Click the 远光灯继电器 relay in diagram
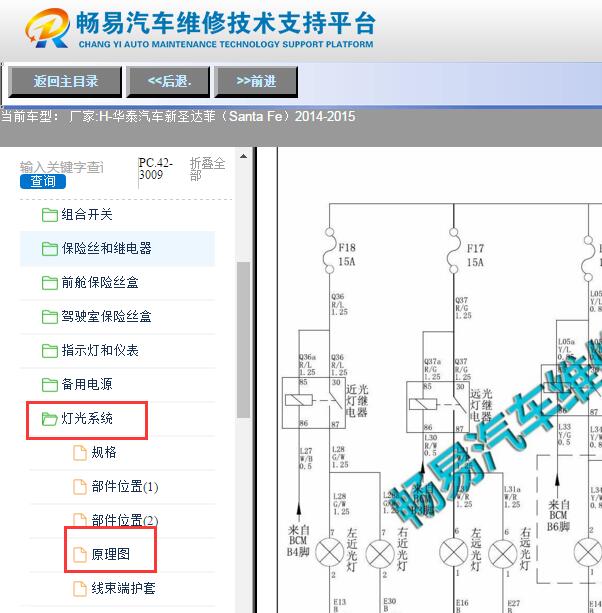The height and width of the screenshot is (613, 602). pyautogui.click(x=437, y=407)
